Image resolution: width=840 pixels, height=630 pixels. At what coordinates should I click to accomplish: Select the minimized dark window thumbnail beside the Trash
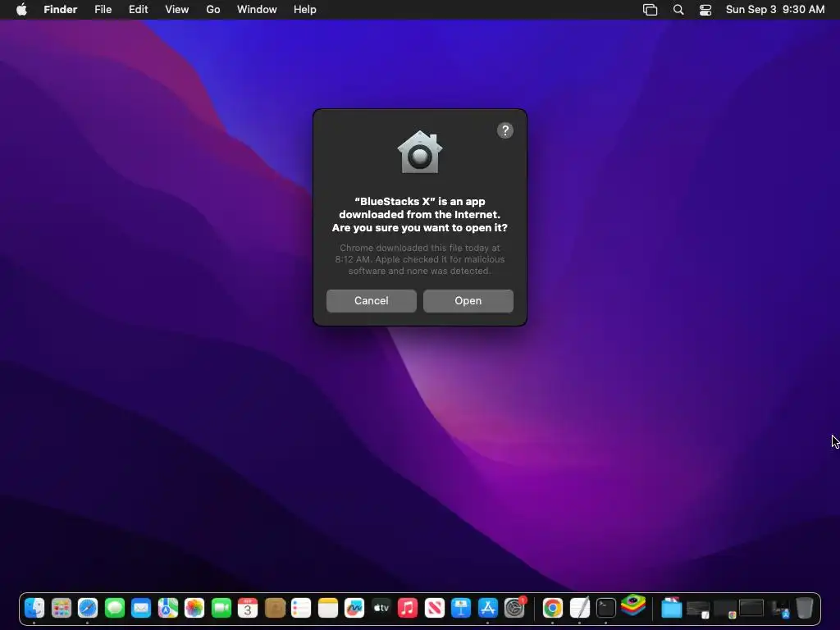tap(779, 609)
